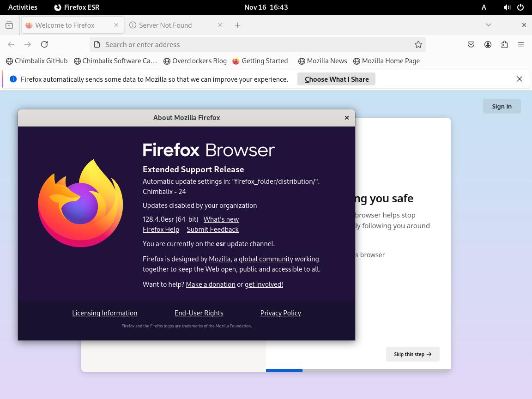Open the Activities overview

(x=23, y=7)
